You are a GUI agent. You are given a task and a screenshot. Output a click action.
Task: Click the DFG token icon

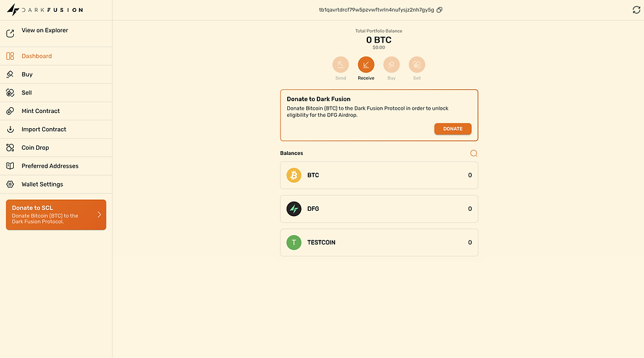(294, 209)
